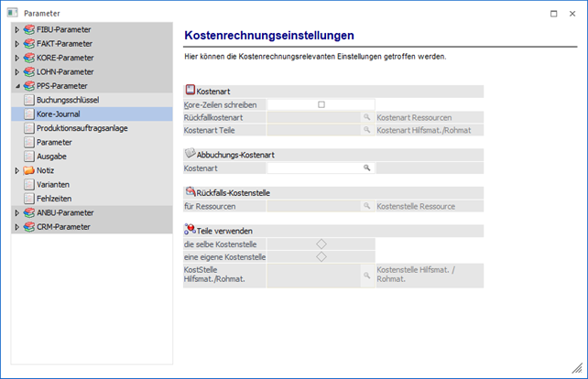Viewport: 588px width, 379px height.
Task: Click the FIBU-Parameter book stack icon
Action: tap(28, 29)
